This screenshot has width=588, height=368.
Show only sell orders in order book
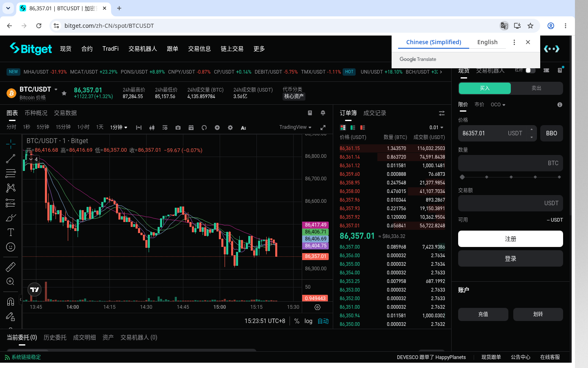pyautogui.click(x=363, y=128)
